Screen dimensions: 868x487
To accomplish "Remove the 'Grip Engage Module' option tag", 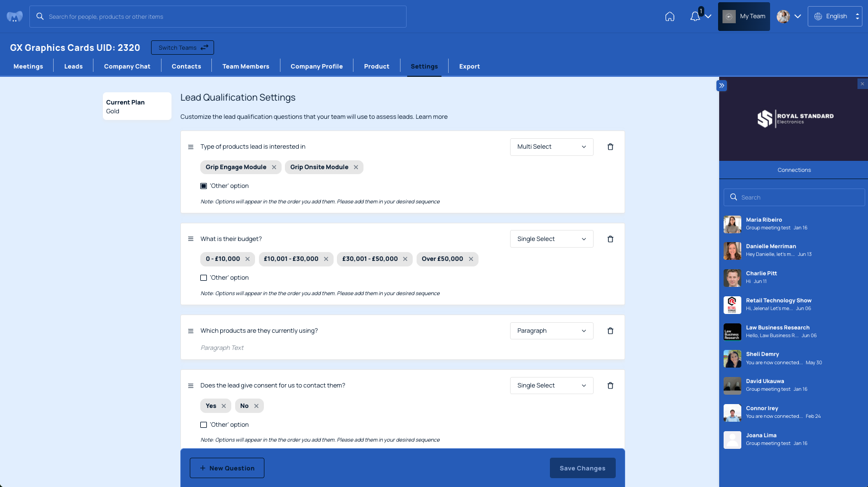I will [274, 167].
